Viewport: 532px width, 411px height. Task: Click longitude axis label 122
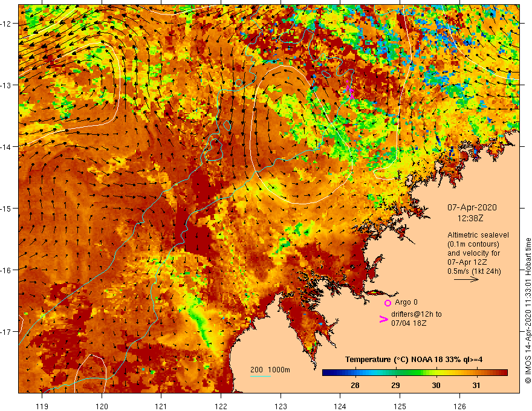click(x=221, y=406)
